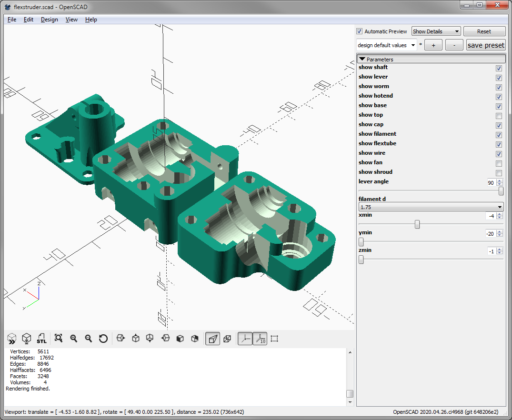Zoom in on the 3D view
The height and width of the screenshot is (420, 512).
74,339
